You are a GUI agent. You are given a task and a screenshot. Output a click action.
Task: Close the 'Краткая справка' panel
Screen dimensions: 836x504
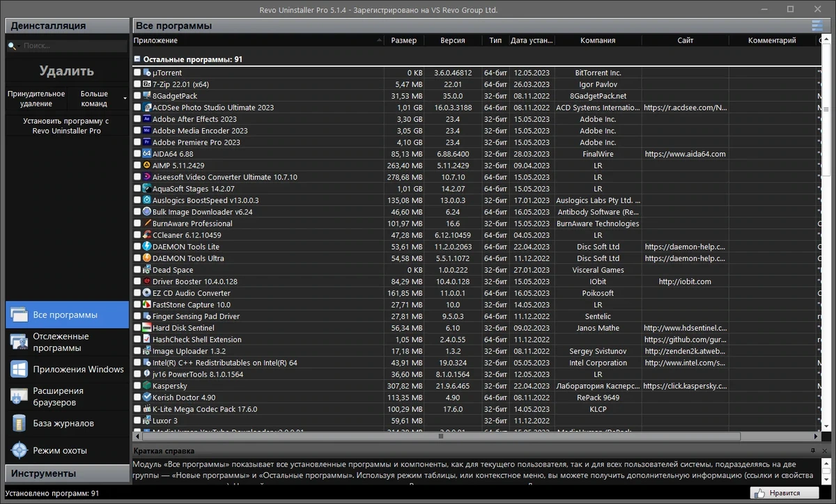823,450
